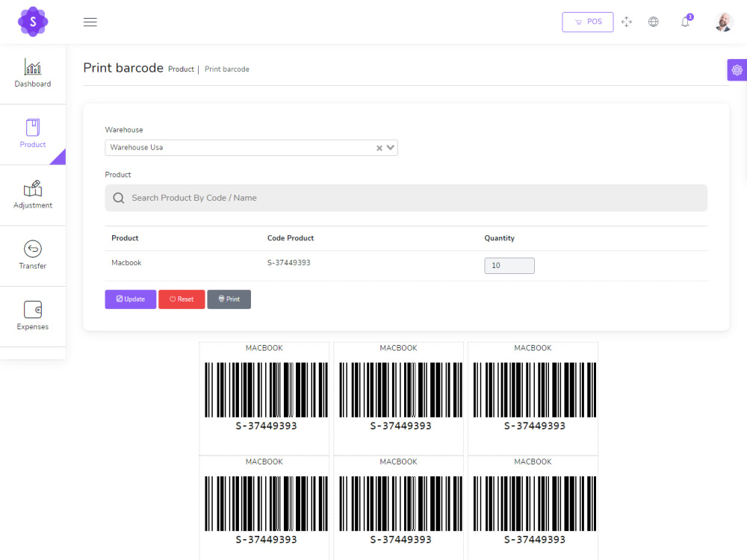Click the Macbook product cell

click(126, 263)
